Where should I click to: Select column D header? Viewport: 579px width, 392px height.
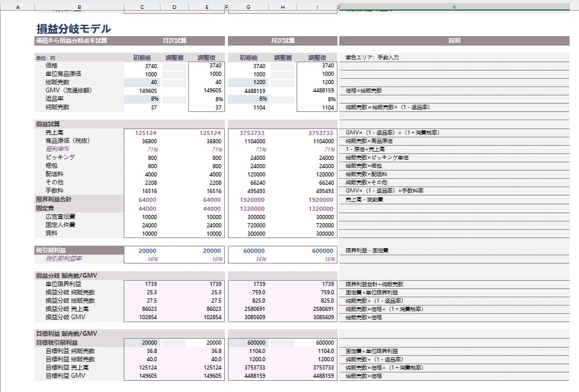(174, 7)
